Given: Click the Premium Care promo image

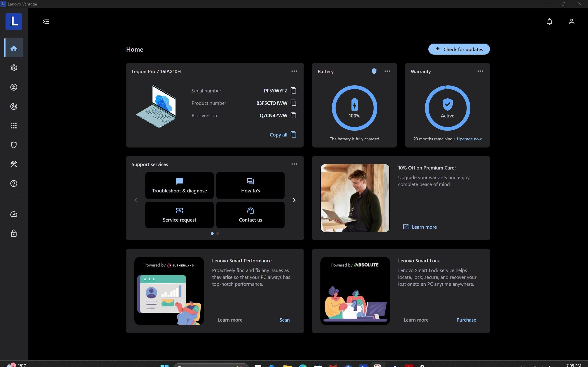Looking at the screenshot, I should pos(355,198).
